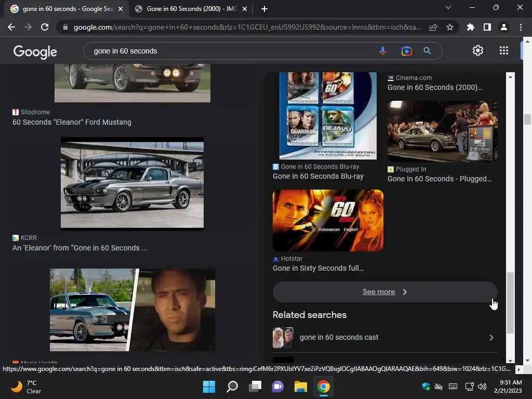Open the cast related search thumbnail
The width and height of the screenshot is (532, 399).
[x=283, y=338]
